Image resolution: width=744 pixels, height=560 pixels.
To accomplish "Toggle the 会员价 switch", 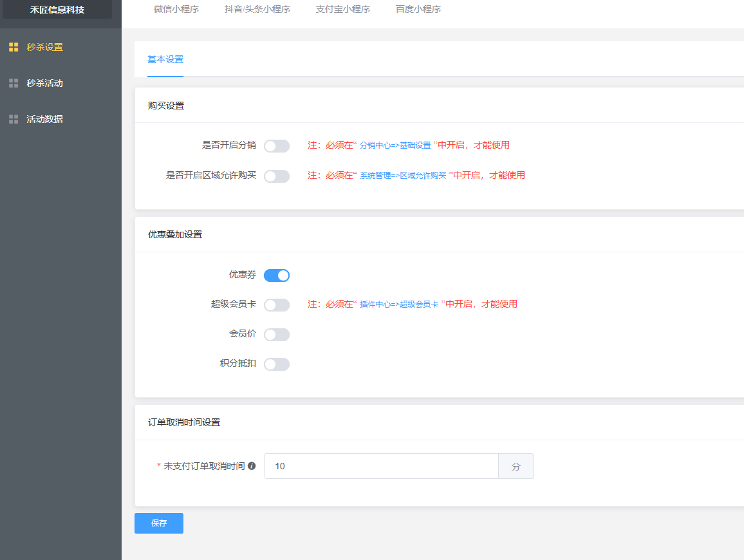I will (277, 335).
